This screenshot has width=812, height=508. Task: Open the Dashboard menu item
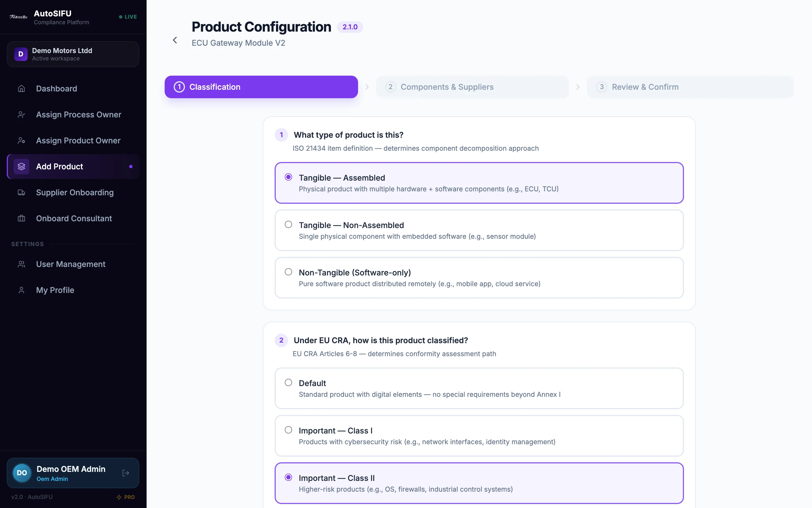[73, 89]
